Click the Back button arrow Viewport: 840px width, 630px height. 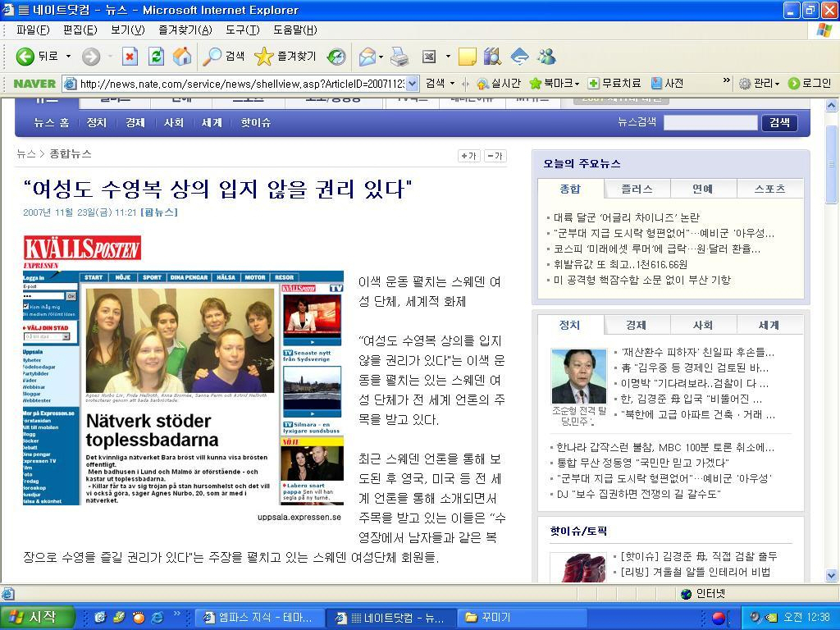click(x=25, y=56)
